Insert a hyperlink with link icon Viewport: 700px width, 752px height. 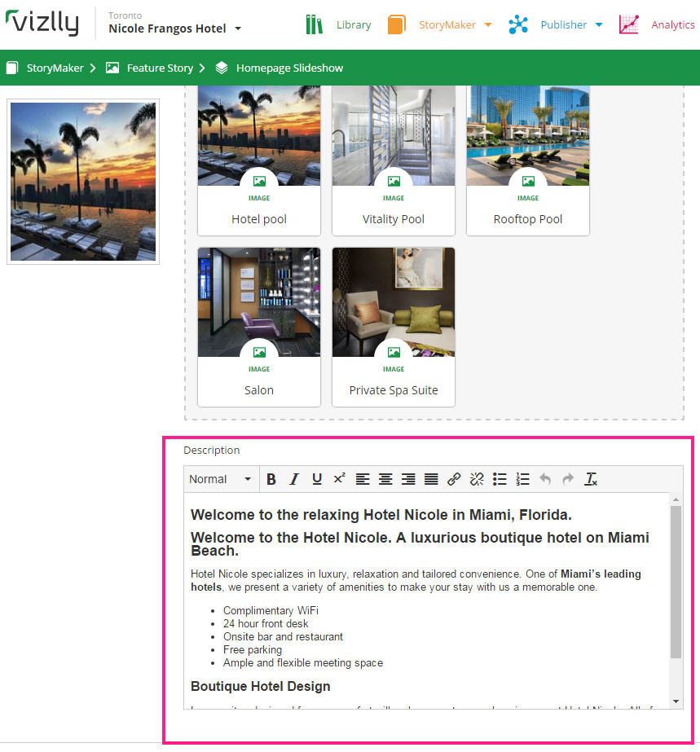(x=454, y=478)
